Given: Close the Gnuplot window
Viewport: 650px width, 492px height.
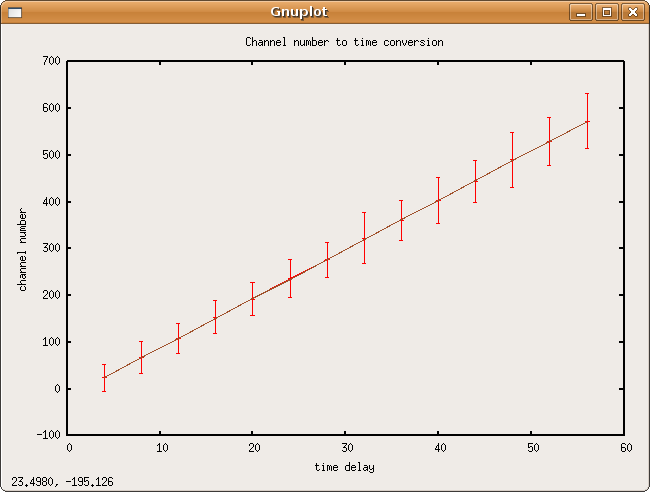Looking at the screenshot, I should click(x=631, y=12).
